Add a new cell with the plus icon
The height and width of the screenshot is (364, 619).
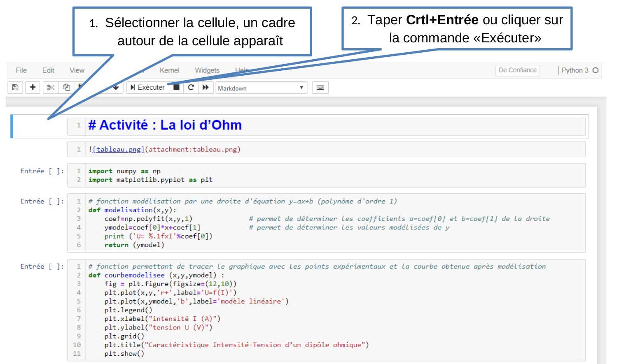tap(33, 87)
